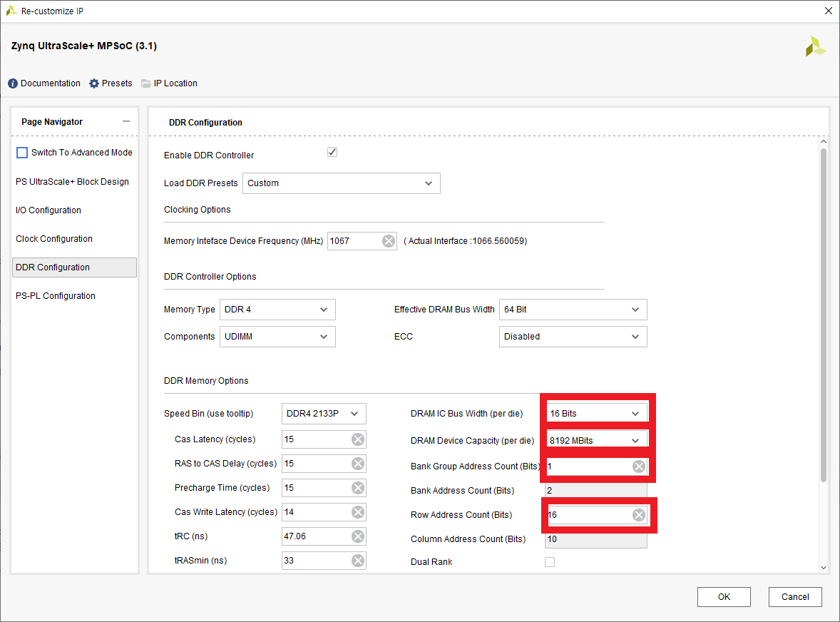The width and height of the screenshot is (840, 622).
Task: Clear the Row Address Count value
Action: (x=639, y=515)
